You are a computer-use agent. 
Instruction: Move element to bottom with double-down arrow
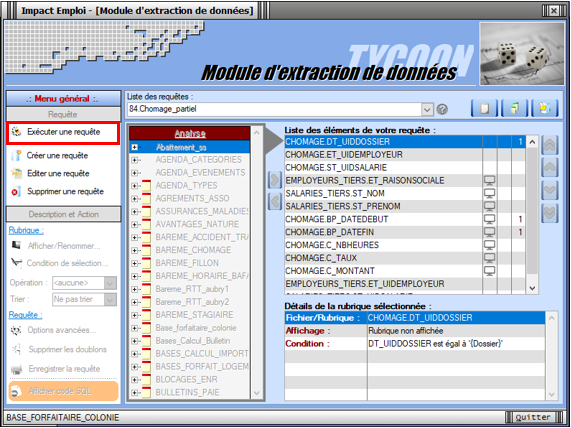[x=550, y=212]
